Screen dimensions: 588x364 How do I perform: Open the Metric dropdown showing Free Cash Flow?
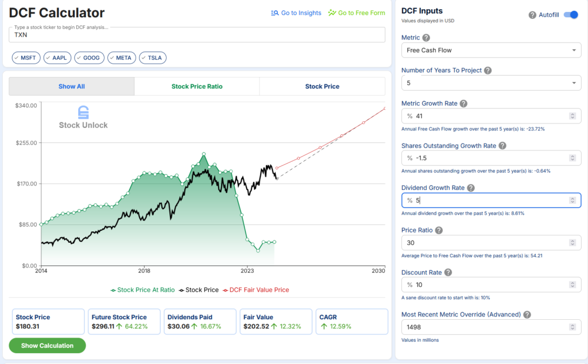coord(492,50)
